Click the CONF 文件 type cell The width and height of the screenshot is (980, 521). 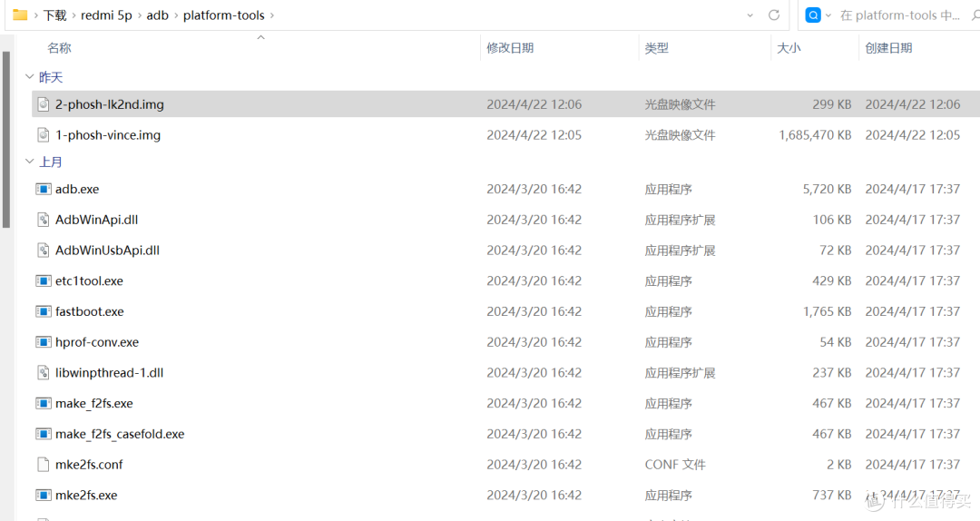pyautogui.click(x=675, y=465)
